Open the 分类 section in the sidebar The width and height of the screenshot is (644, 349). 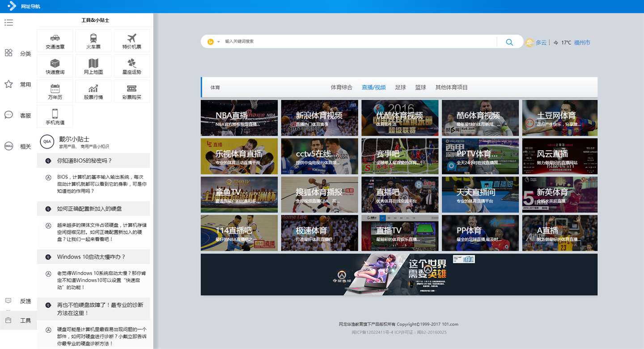click(x=18, y=53)
